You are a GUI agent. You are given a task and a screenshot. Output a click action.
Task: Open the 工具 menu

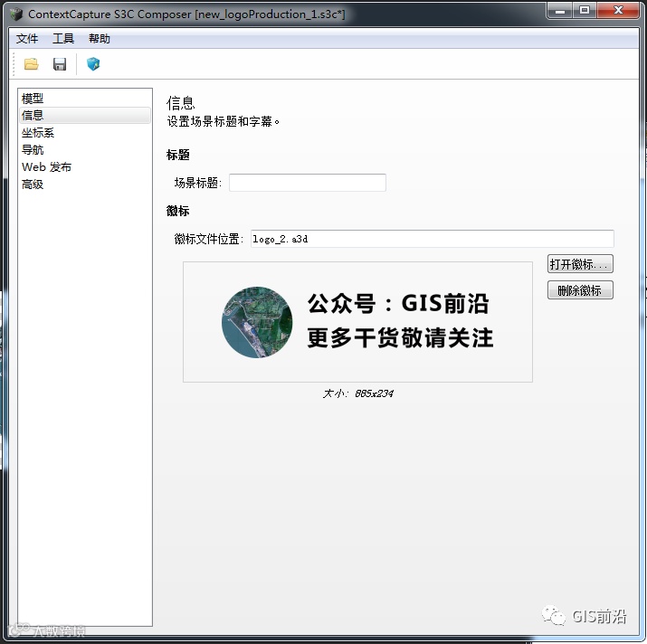[63, 39]
